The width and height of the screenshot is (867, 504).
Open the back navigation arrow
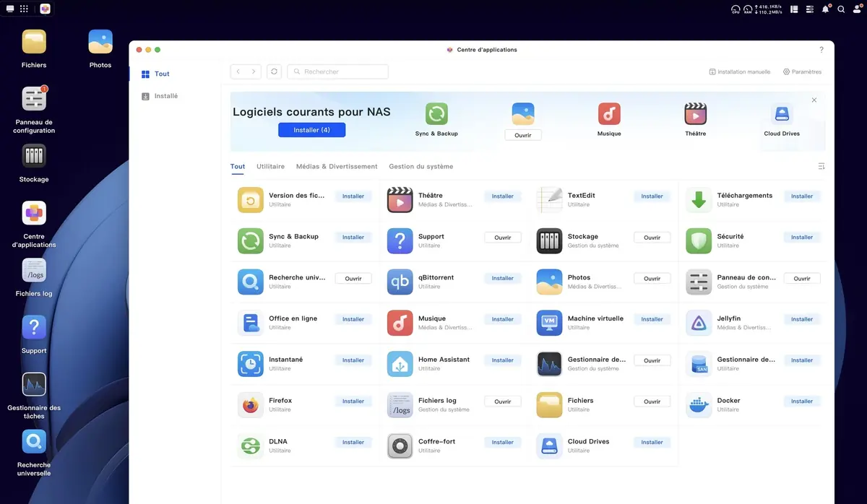(237, 71)
